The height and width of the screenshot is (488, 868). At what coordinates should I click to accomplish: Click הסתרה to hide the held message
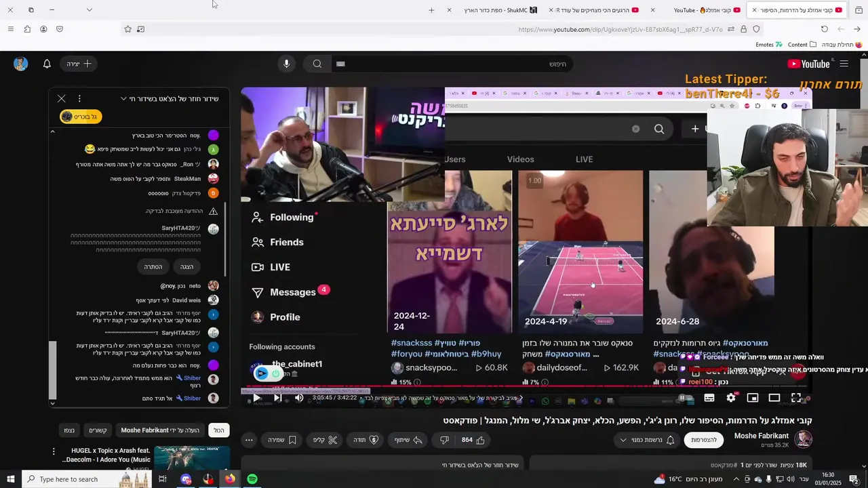click(153, 266)
